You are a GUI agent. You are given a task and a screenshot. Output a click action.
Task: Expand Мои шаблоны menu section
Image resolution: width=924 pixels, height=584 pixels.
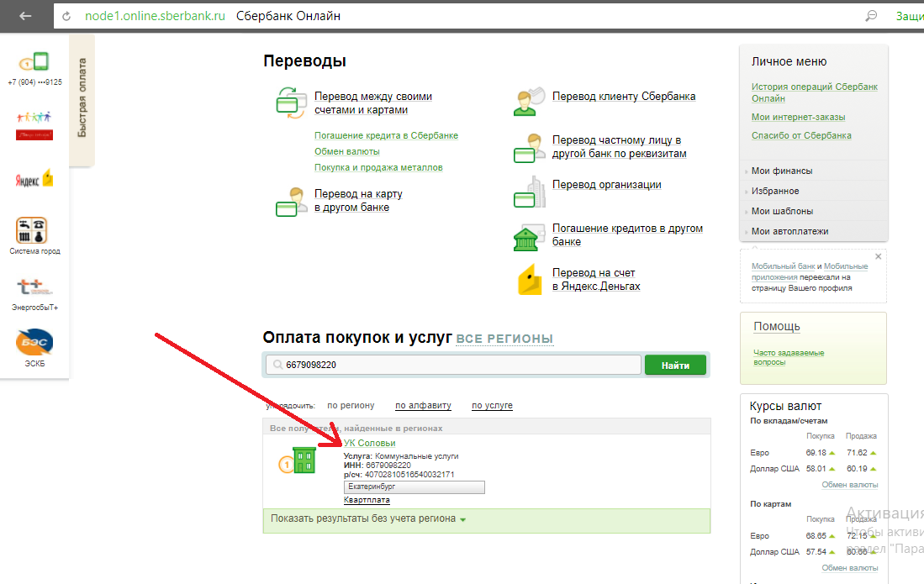(x=782, y=212)
